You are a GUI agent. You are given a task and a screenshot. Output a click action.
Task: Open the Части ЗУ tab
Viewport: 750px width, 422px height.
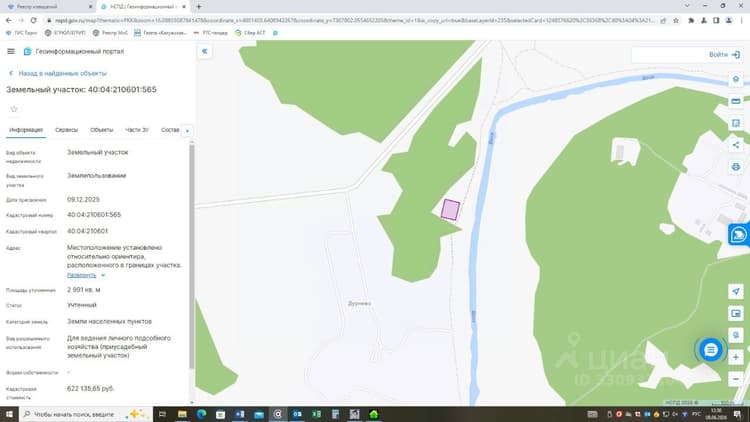[x=137, y=130]
